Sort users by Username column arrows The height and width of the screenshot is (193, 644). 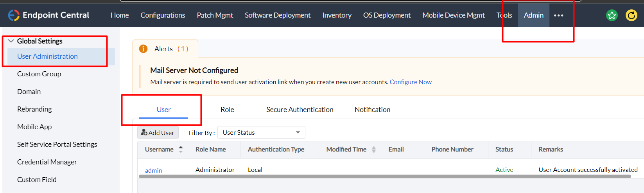pyautogui.click(x=181, y=149)
